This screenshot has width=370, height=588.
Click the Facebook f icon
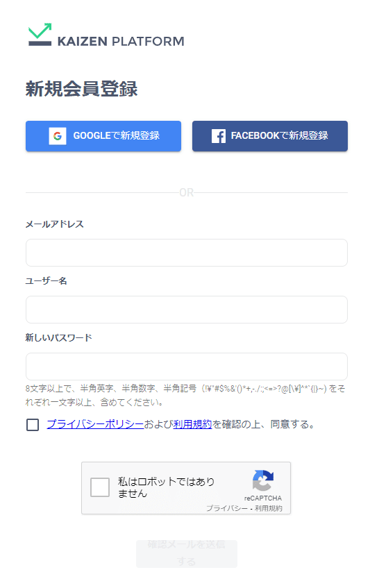tap(219, 136)
